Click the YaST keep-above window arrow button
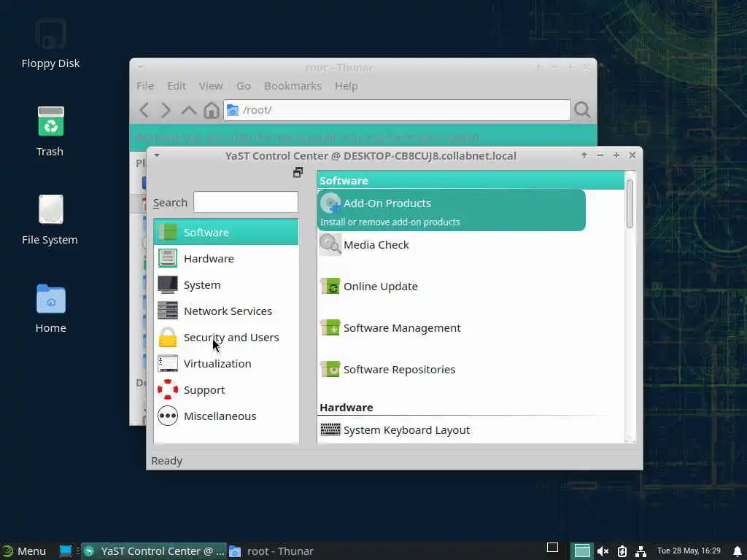This screenshot has height=560, width=747. (584, 155)
